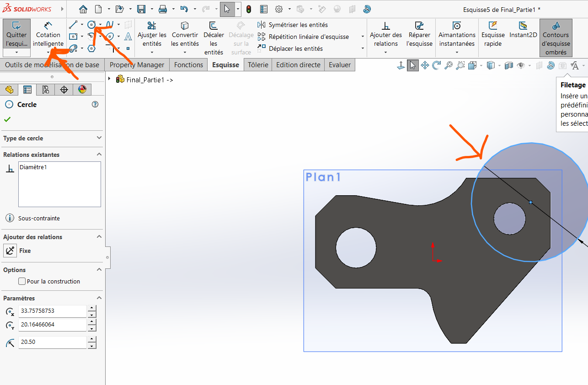Switch to the Esquisse tab
The image size is (588, 385).
(x=225, y=65)
